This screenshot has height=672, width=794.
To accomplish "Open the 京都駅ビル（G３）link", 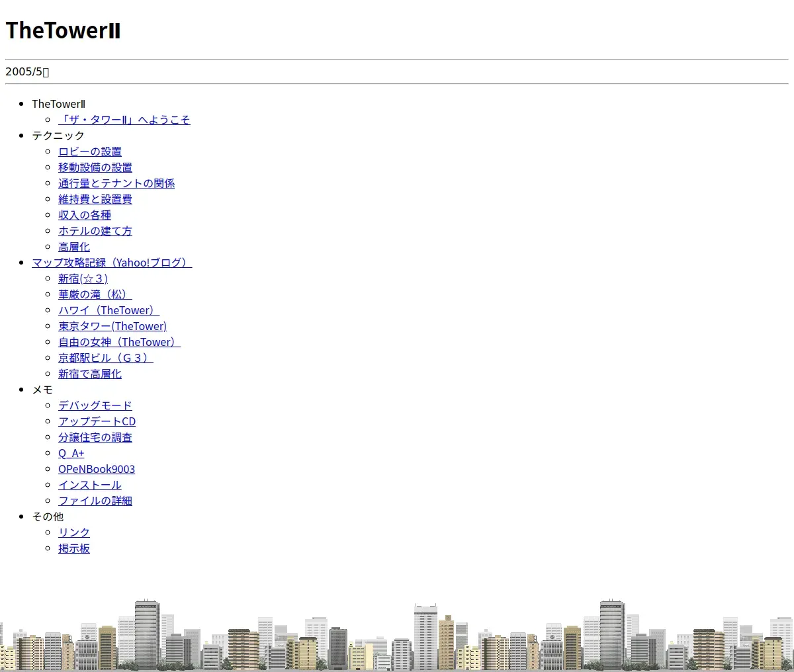I will click(x=106, y=358).
